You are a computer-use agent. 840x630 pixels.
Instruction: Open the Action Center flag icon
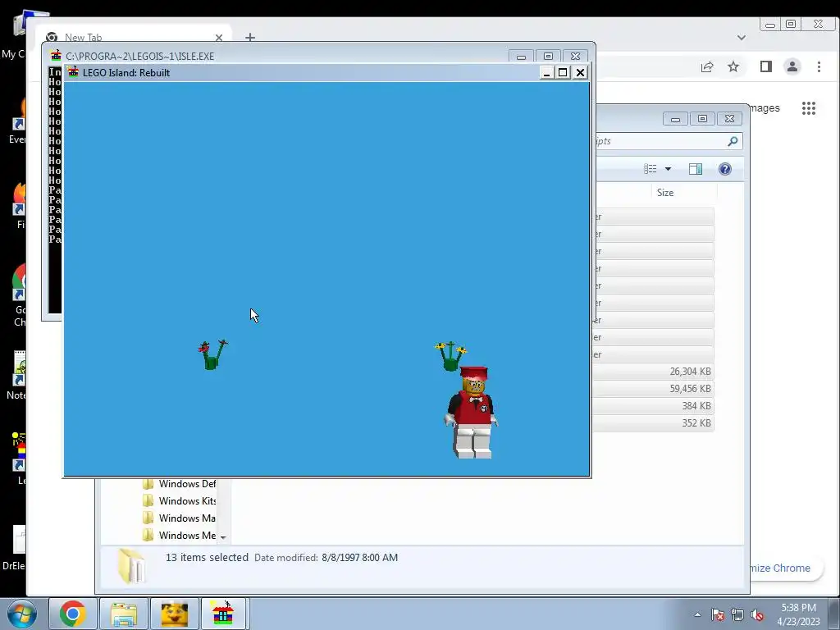[718, 614]
